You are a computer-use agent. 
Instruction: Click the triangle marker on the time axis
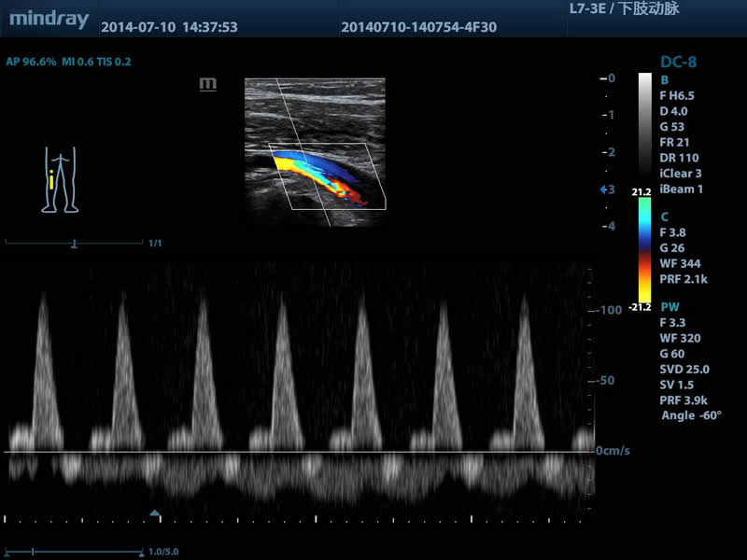[155, 512]
